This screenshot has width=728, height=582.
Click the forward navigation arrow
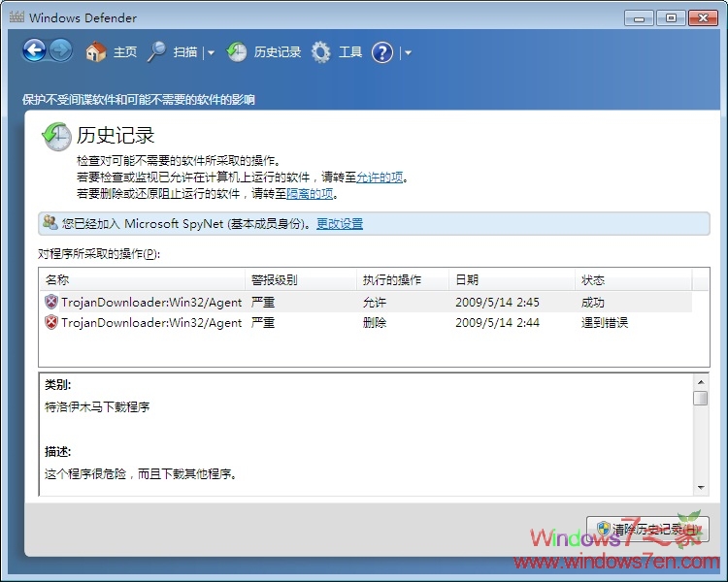pos(61,50)
